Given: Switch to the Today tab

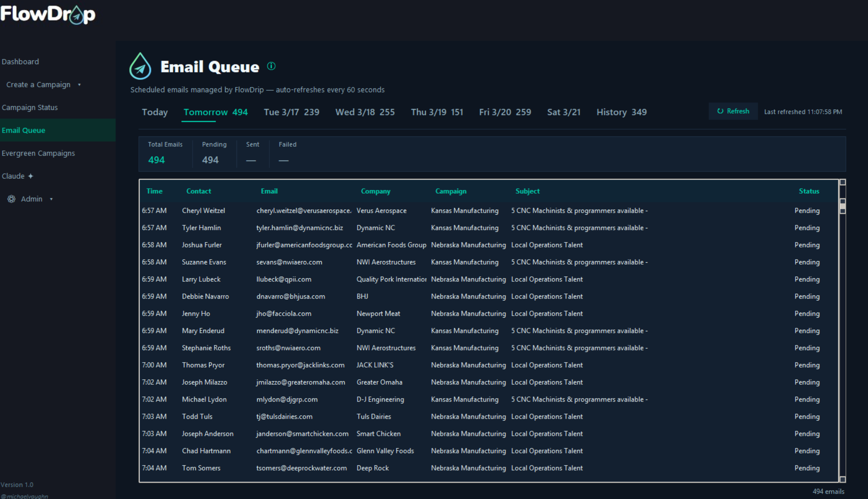Looking at the screenshot, I should 155,112.
